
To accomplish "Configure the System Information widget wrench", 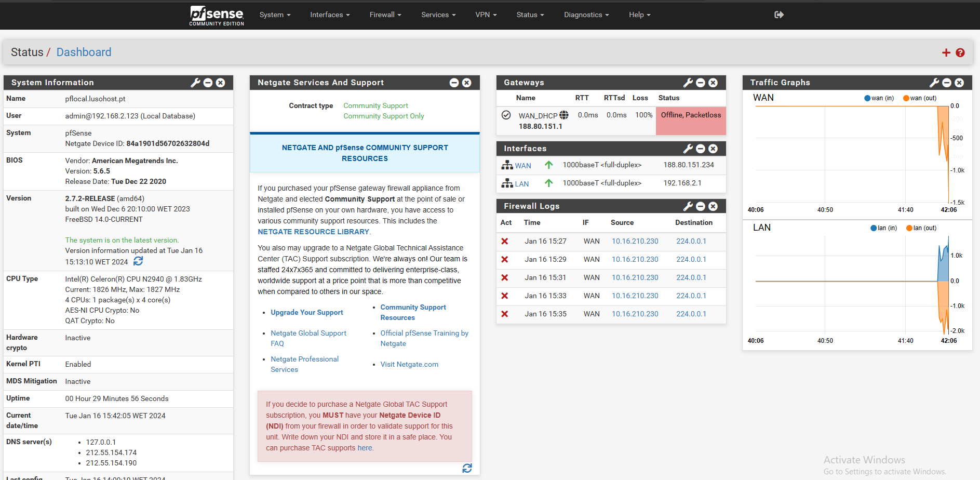I will [195, 83].
